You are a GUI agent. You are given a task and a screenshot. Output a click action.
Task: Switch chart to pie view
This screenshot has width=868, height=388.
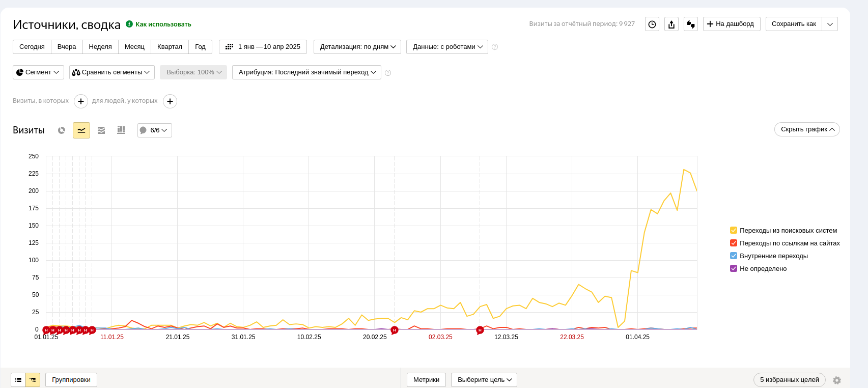62,130
